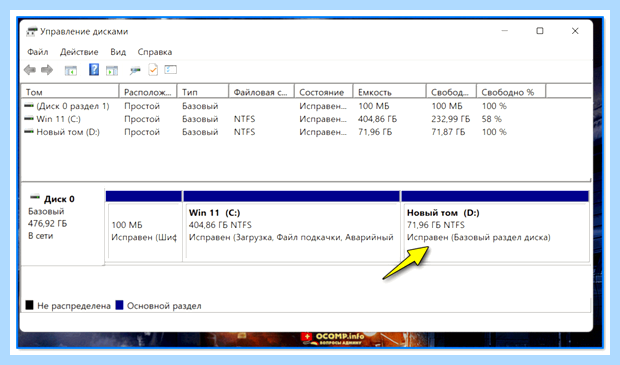
Task: Toggle the console tree pane icon
Action: coord(71,71)
